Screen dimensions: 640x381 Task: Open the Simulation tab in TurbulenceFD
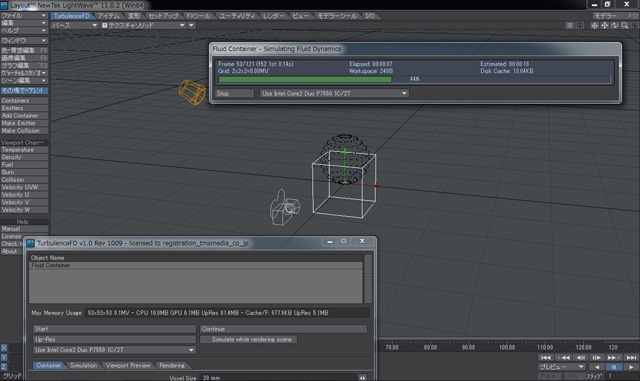[84, 365]
